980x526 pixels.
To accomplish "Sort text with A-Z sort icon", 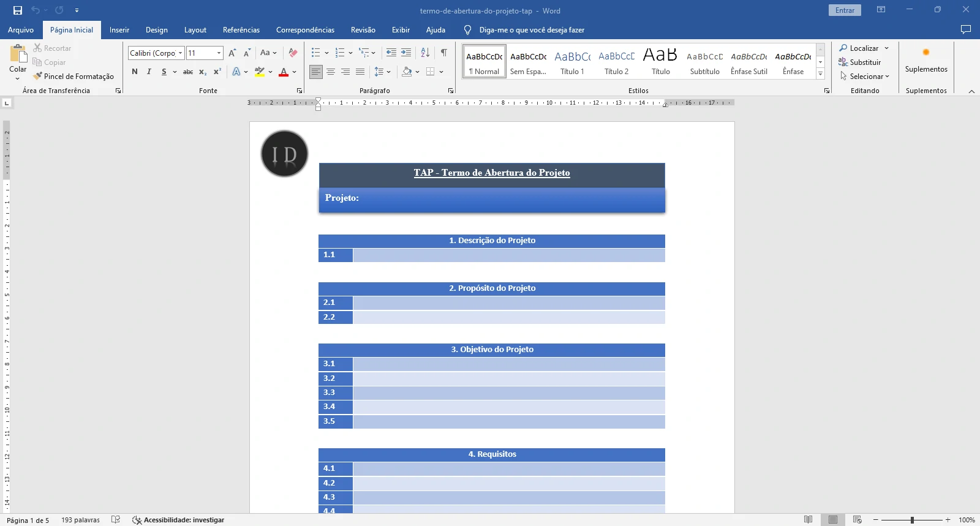I will point(425,53).
